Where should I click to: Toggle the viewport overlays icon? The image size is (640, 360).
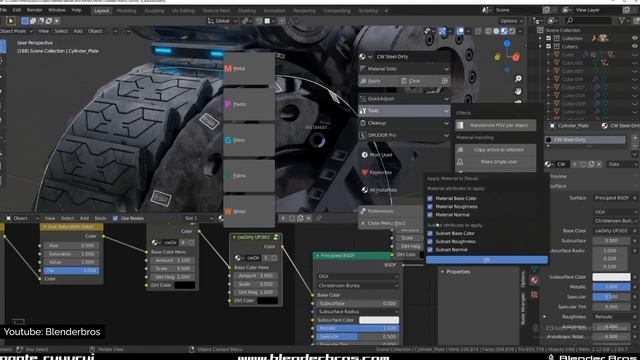(x=460, y=31)
